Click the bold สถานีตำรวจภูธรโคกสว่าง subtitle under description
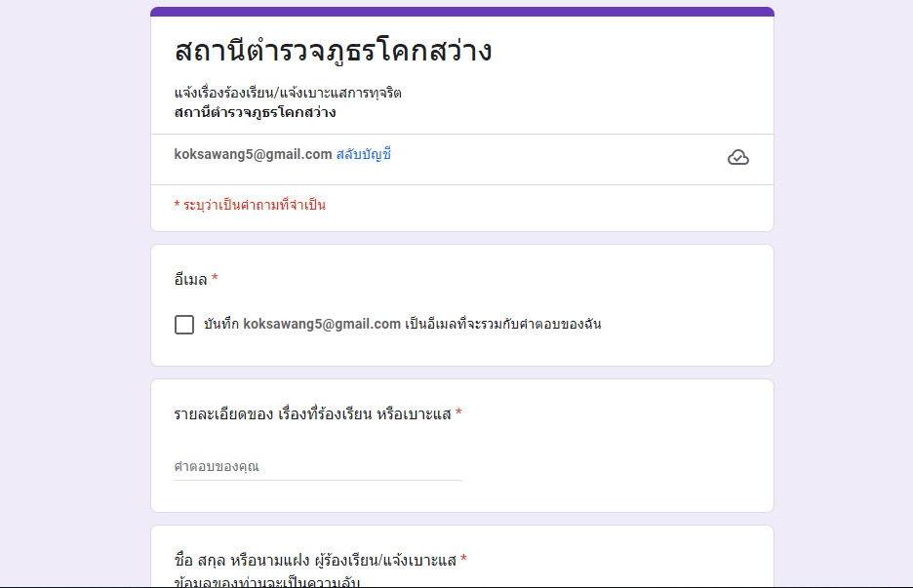 tap(255, 112)
